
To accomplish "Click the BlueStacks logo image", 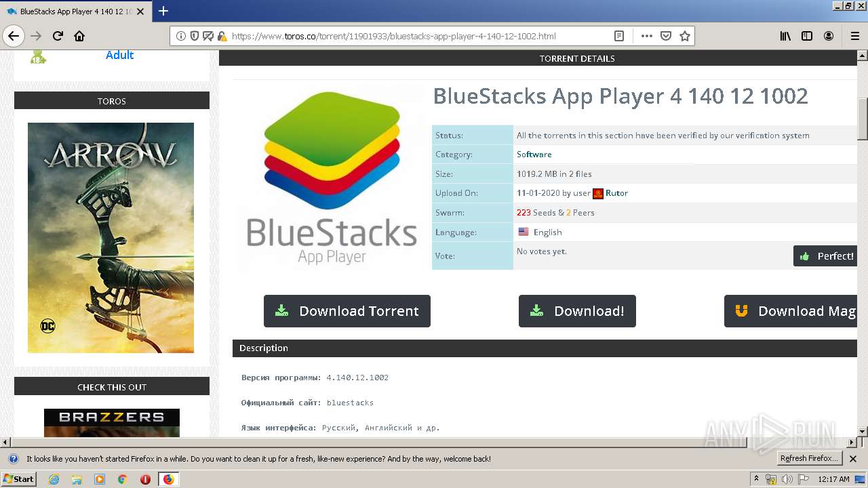I will (x=332, y=178).
